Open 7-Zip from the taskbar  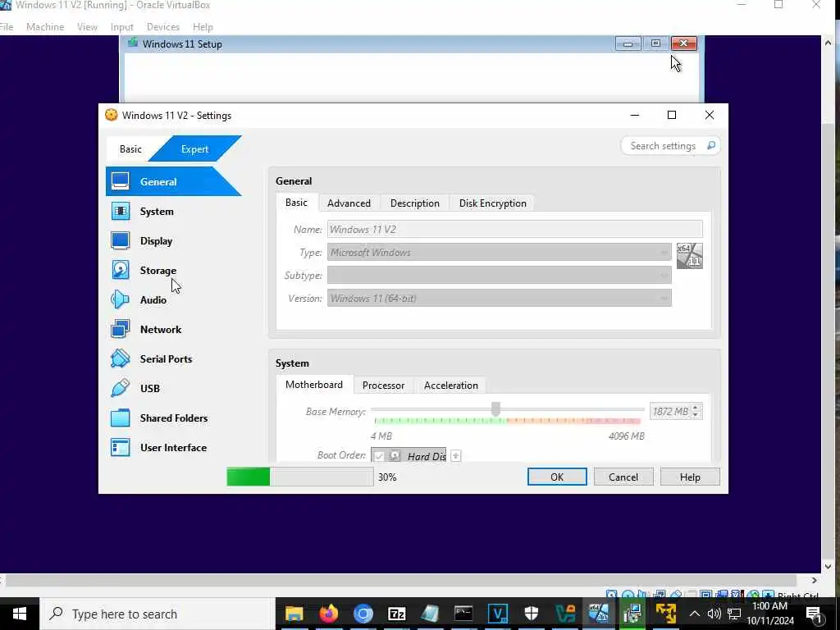[396, 614]
